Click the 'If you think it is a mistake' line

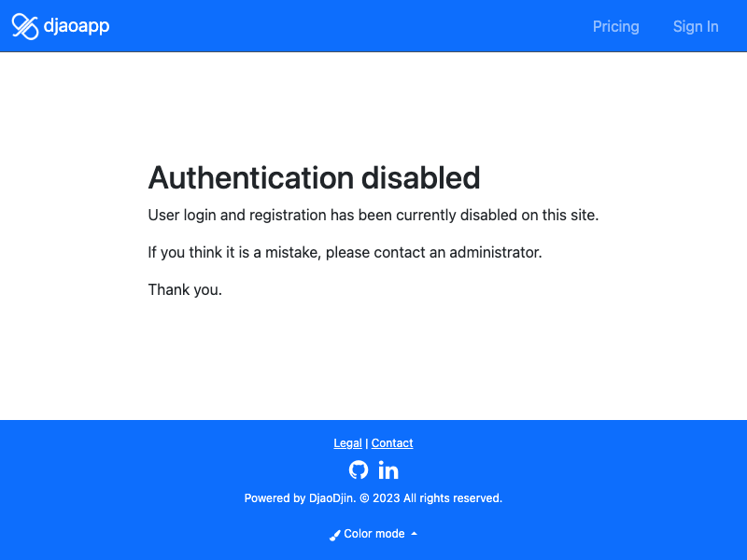pyautogui.click(x=345, y=252)
